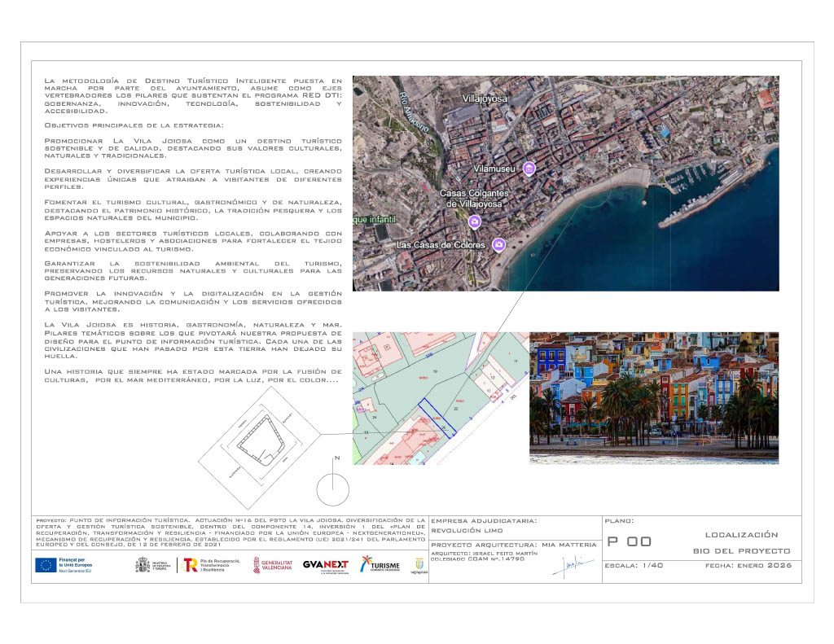Click the GVA Next logo
Screen dimensions: 834x644
point(326,566)
